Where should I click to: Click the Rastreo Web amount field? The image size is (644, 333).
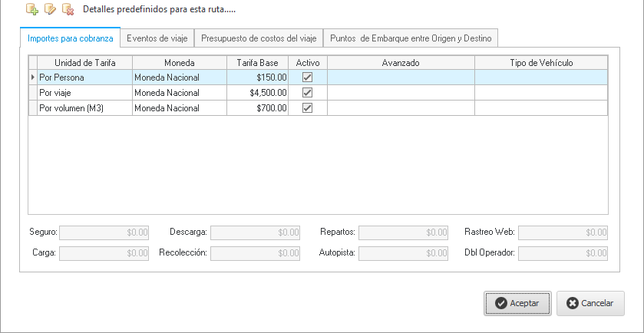coord(563,232)
